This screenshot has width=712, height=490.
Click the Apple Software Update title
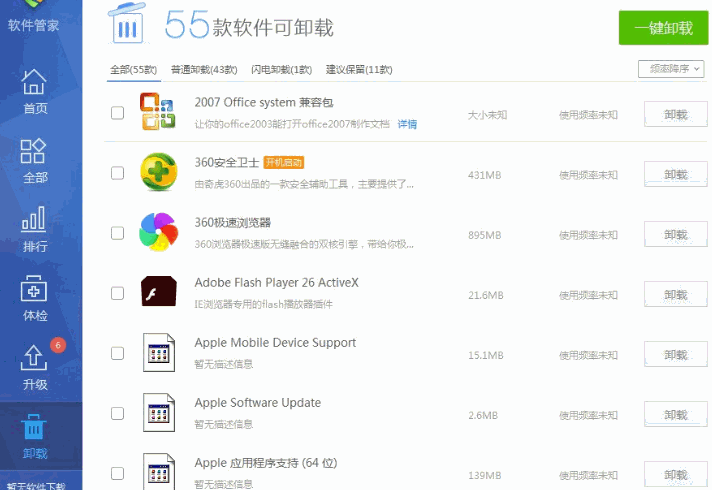point(257,403)
